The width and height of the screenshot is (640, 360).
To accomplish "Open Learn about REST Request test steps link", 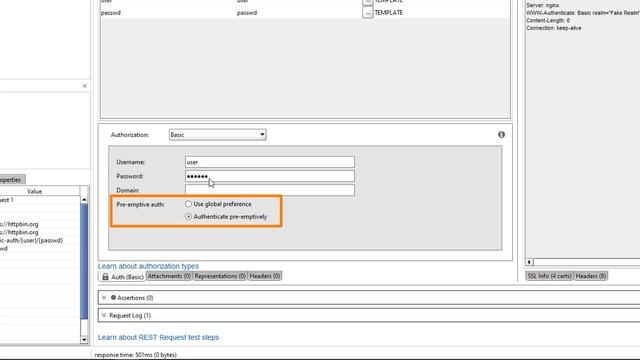I will (x=158, y=338).
